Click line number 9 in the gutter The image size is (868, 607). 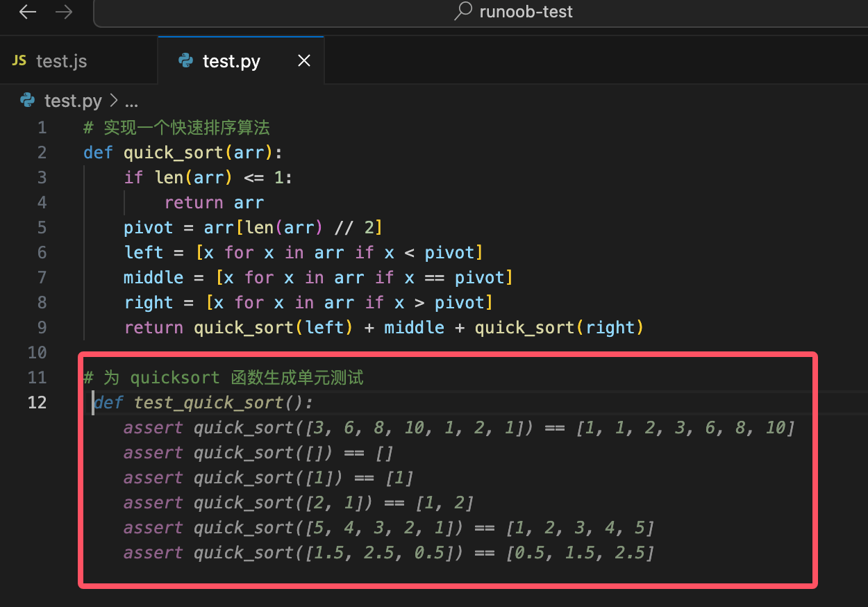pyautogui.click(x=42, y=328)
